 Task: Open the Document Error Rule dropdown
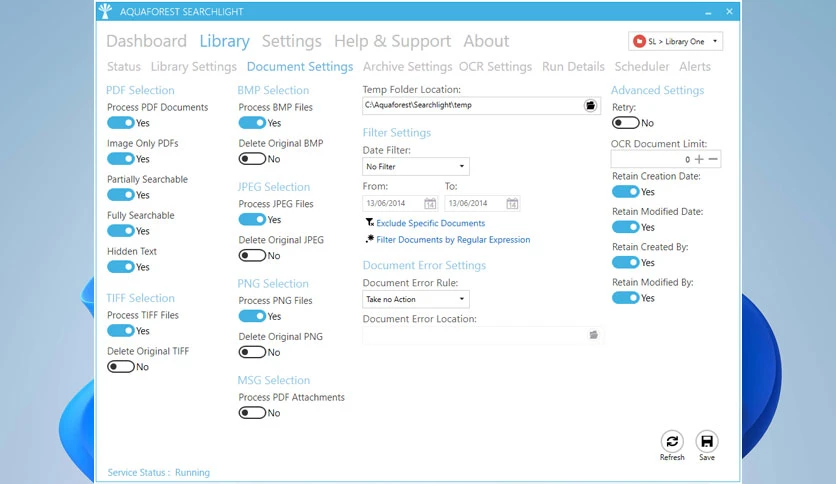pos(416,300)
